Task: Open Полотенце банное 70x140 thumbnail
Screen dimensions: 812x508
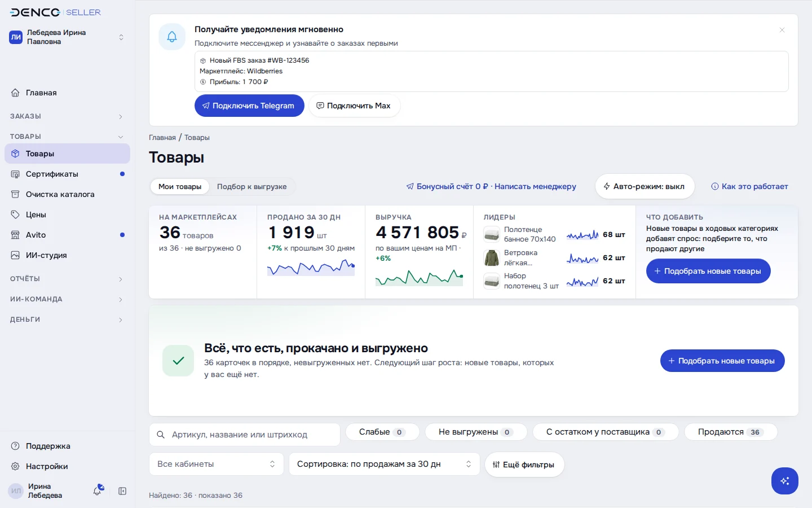Action: tap(492, 234)
